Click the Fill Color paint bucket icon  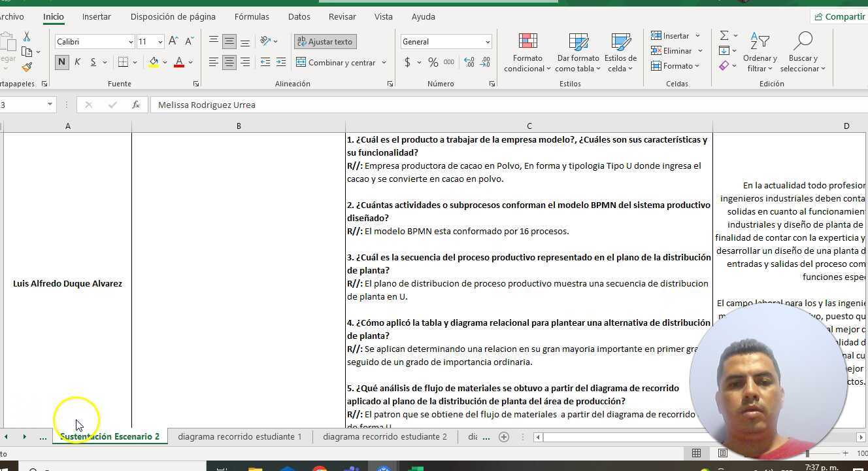[154, 62]
